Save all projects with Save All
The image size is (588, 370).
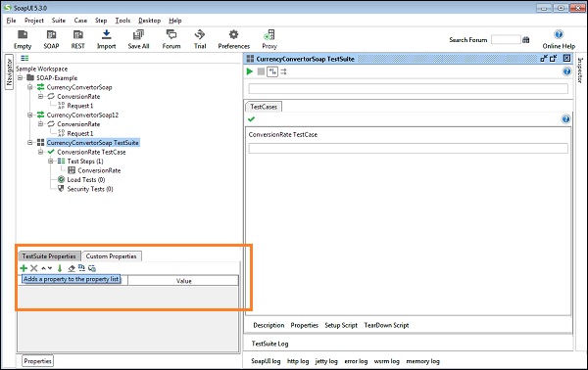(x=138, y=39)
